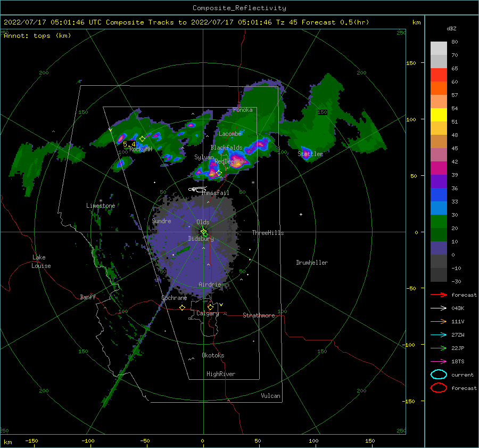Screen dimensions: 479x448
Task: Click the yellow storm marker by Cochrane
Action: (183, 307)
